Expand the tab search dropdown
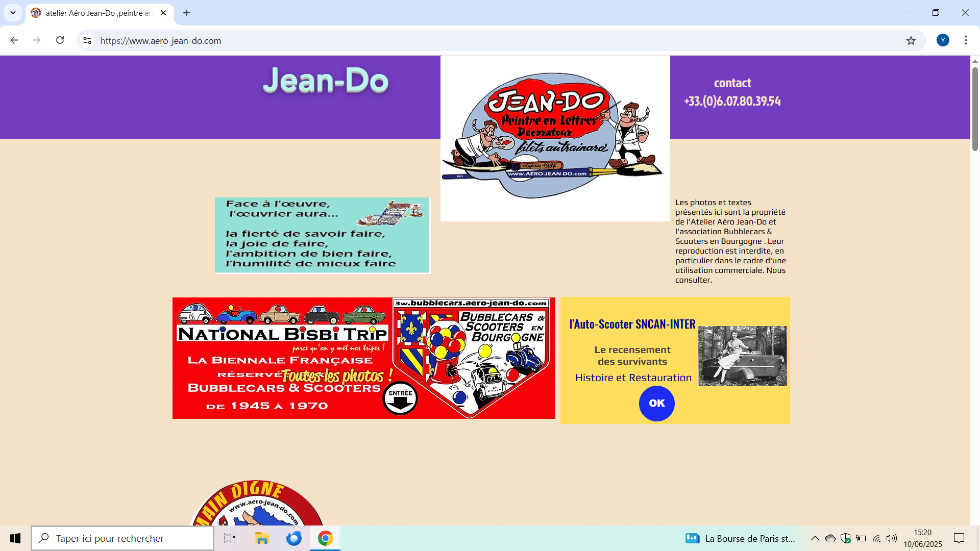 point(13,13)
